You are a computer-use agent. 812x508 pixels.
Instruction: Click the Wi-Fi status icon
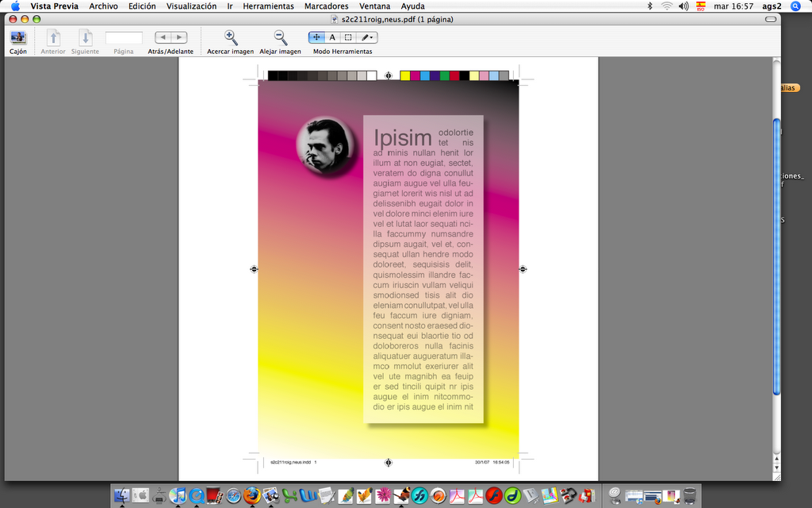tap(667, 6)
